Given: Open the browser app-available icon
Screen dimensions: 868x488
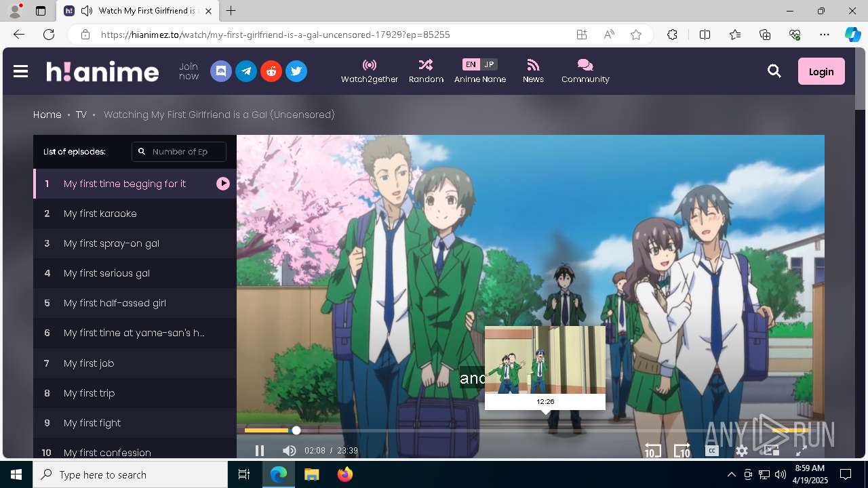Looking at the screenshot, I should pos(582,35).
